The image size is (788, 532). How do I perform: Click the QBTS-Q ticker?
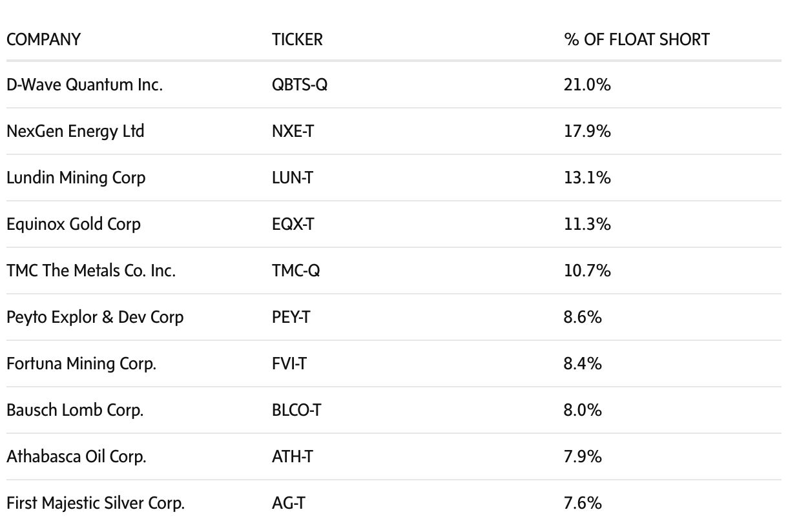pos(300,85)
